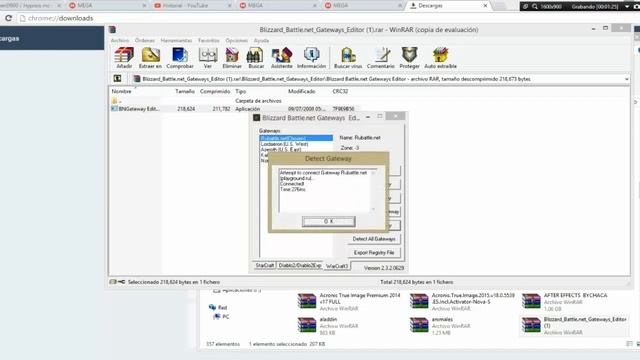Image resolution: width=640 pixels, height=360 pixels.
Task: Click the Detect Gateway log scrollbar down arrow
Action: tap(373, 209)
